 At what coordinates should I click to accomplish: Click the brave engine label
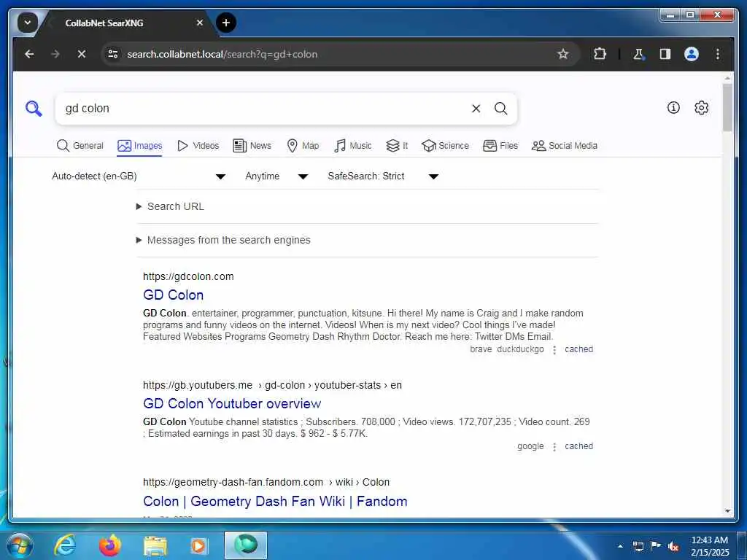(x=481, y=349)
